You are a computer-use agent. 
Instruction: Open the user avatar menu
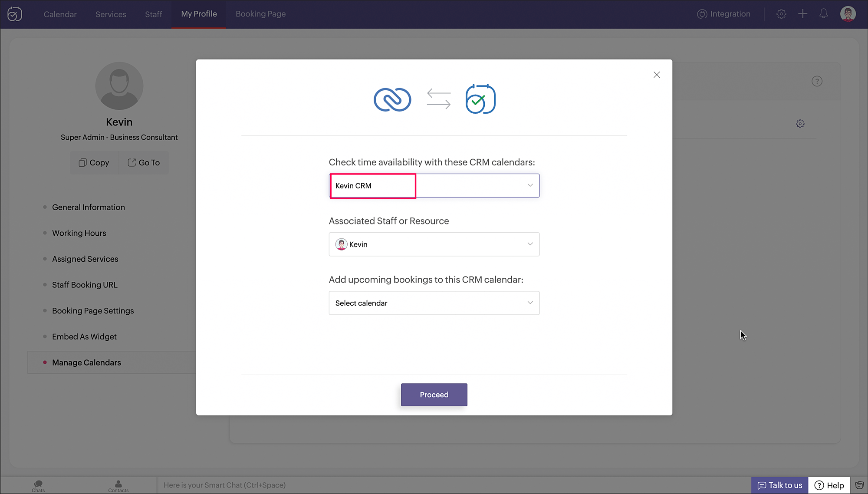click(x=848, y=14)
